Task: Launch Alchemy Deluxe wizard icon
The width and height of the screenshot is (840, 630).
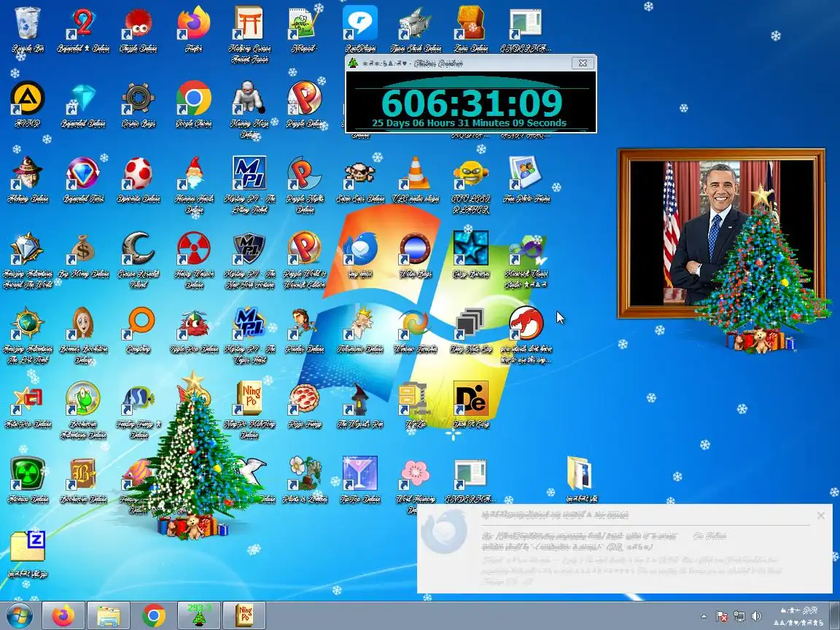Action: [x=27, y=174]
